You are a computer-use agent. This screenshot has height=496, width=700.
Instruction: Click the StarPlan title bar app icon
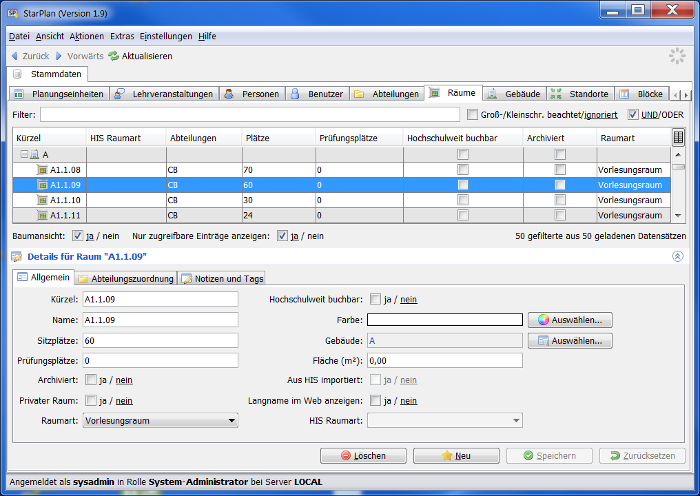click(x=12, y=13)
